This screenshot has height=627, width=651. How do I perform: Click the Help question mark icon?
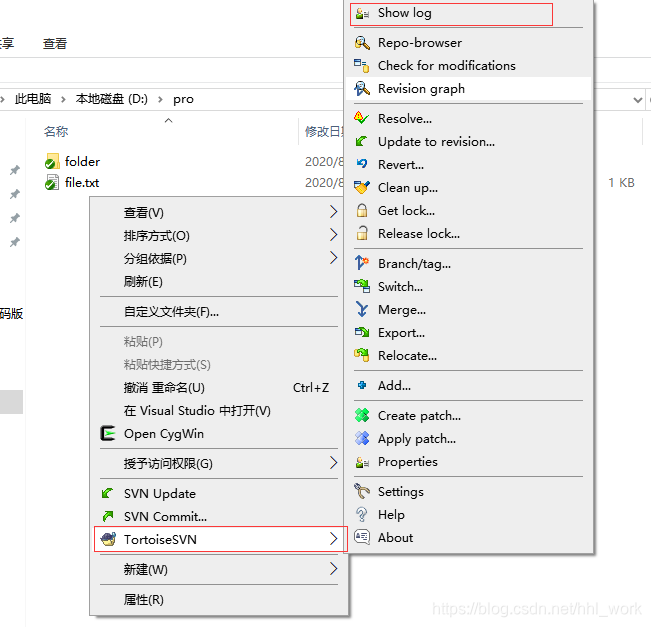pyautogui.click(x=362, y=514)
